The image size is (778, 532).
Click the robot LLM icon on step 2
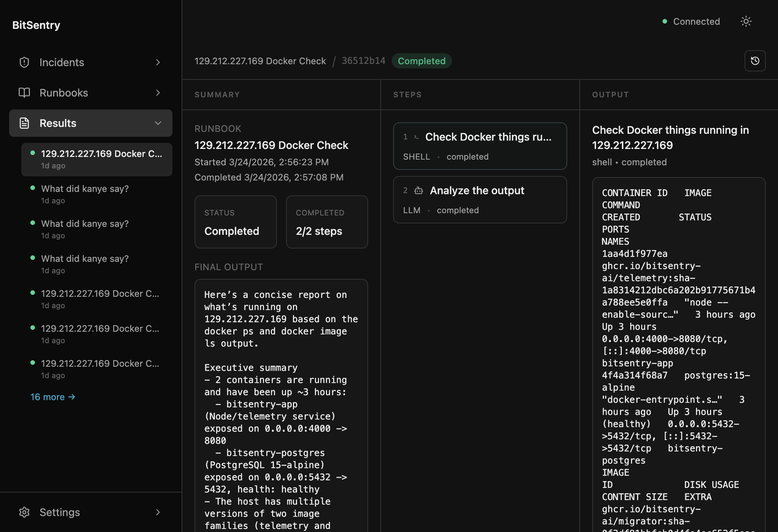coord(419,191)
